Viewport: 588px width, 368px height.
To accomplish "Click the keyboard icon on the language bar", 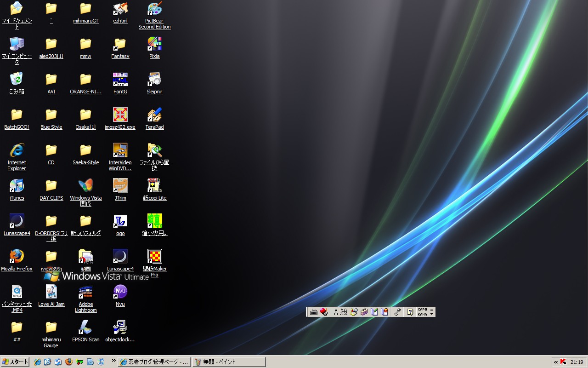I will click(314, 312).
